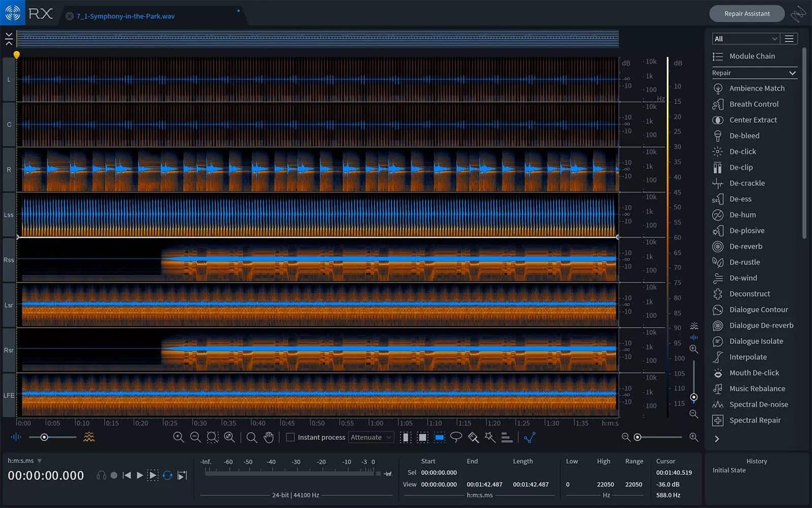
Task: Close the 7_1-Symphony-in-the-Park.wav tab
Action: pyautogui.click(x=70, y=16)
